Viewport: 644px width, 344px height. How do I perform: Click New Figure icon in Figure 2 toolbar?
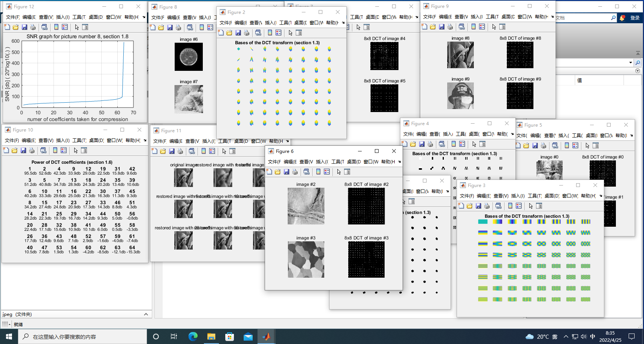click(x=221, y=33)
